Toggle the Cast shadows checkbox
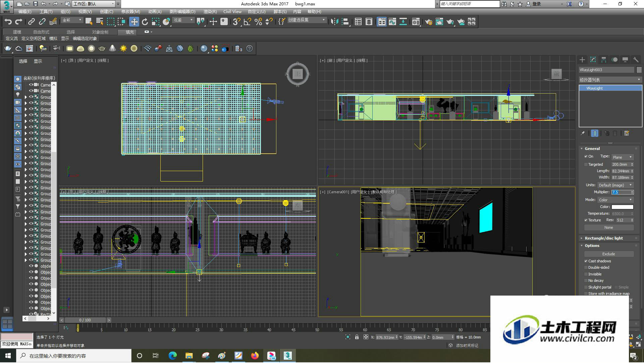Viewport: 644px width, 363px height. pos(586,261)
